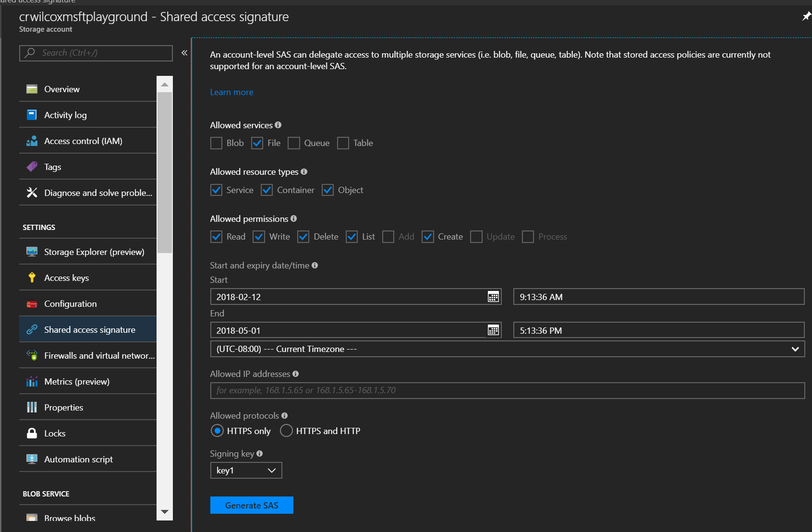Select the HTTPS and HTTP radio option
812x532 pixels.
[286, 431]
